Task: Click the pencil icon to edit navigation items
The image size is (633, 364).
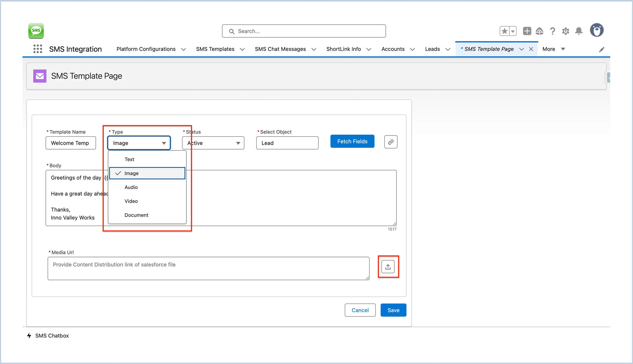Action: pyautogui.click(x=602, y=49)
